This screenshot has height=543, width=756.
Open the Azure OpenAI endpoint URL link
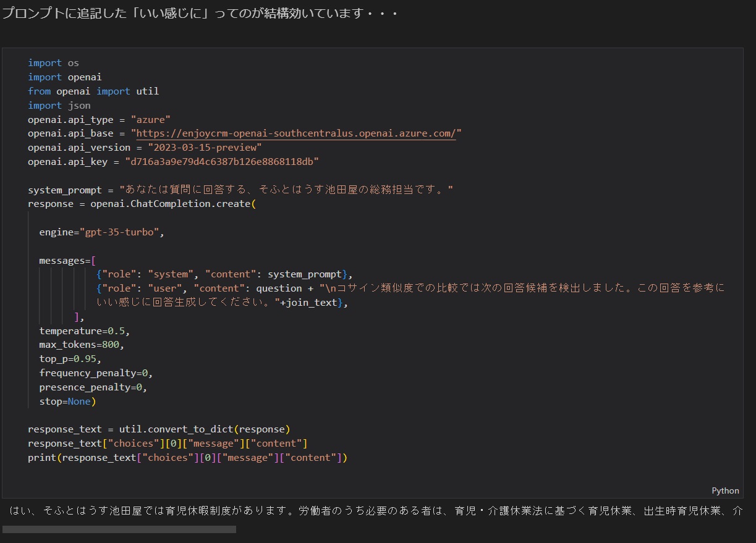coord(296,133)
